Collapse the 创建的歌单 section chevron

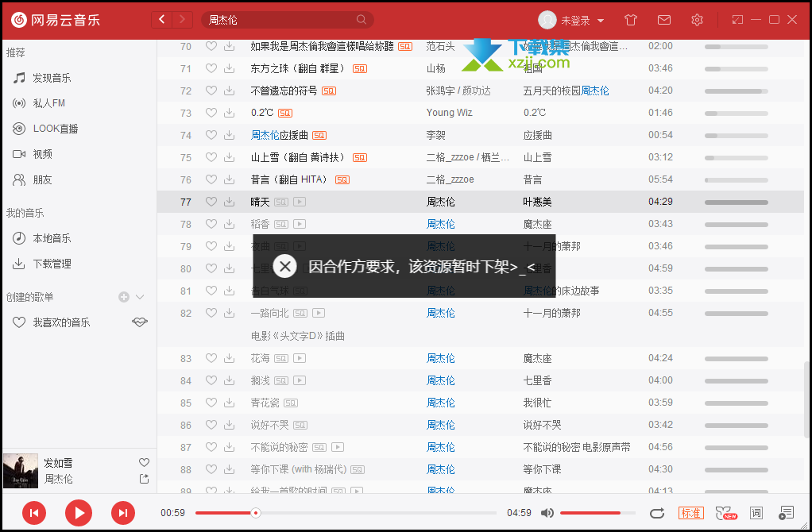[x=141, y=297]
